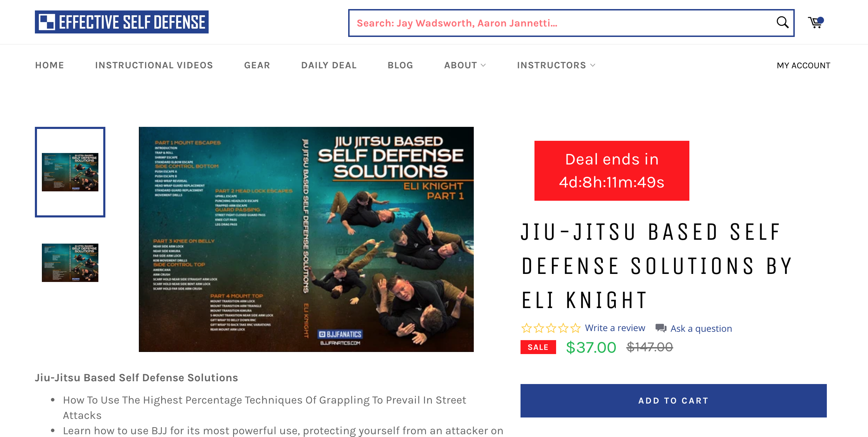Select the second product thumbnail
Screen dimensions: 868x437
coord(70,263)
